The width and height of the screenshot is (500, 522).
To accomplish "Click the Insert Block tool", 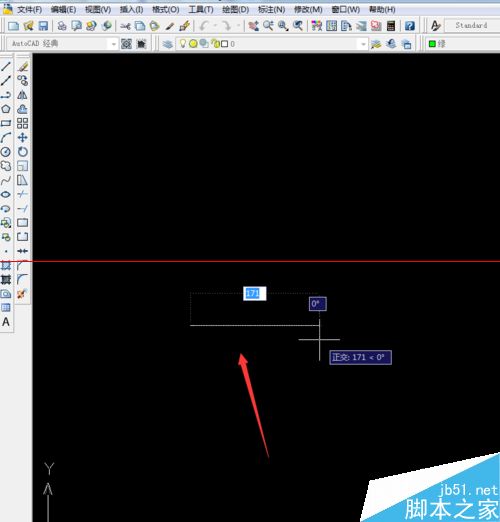I will tap(6, 223).
